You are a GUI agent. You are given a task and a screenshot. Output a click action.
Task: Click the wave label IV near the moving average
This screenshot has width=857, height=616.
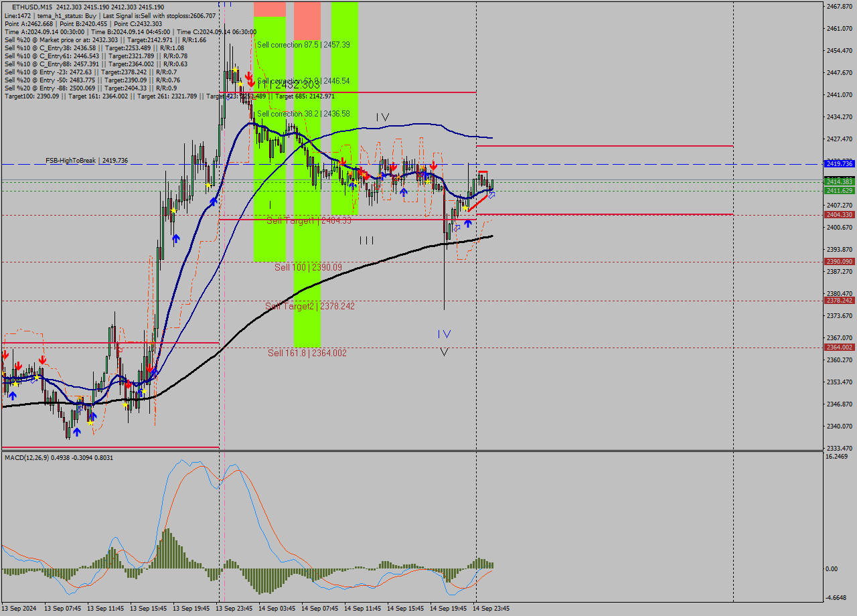pyautogui.click(x=382, y=118)
